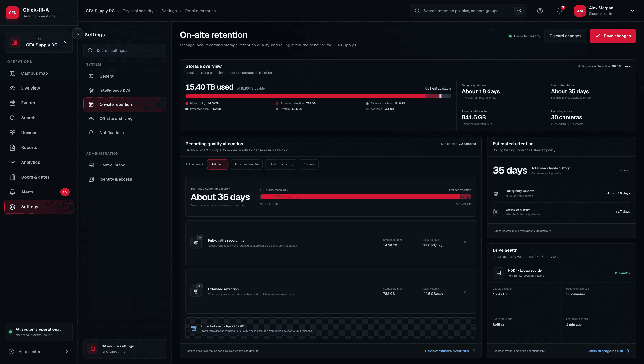The image size is (644, 364).
Task: Open the header notifications bell with badge
Action: pyautogui.click(x=559, y=11)
